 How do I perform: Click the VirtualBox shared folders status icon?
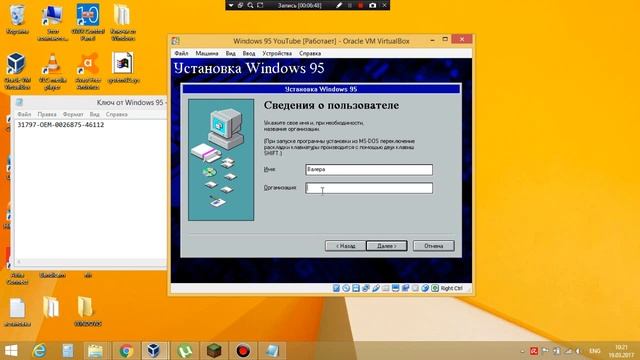(385, 288)
